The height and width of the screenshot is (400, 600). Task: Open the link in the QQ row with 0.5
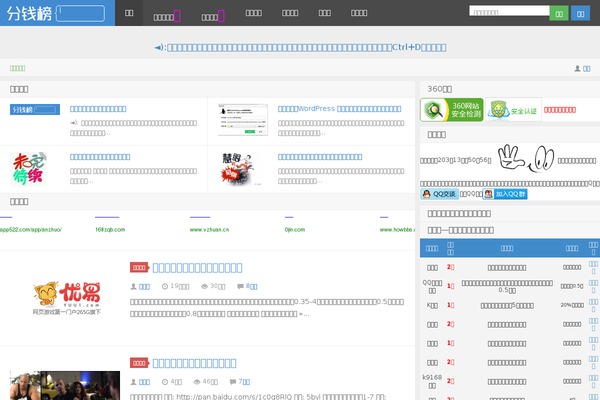coord(593,286)
